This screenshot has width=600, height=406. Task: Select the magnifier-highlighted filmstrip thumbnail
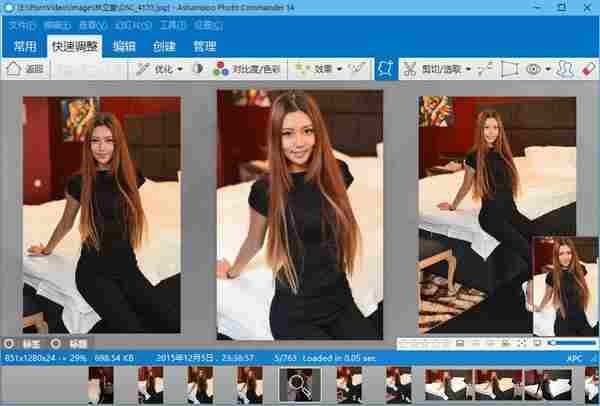298,385
